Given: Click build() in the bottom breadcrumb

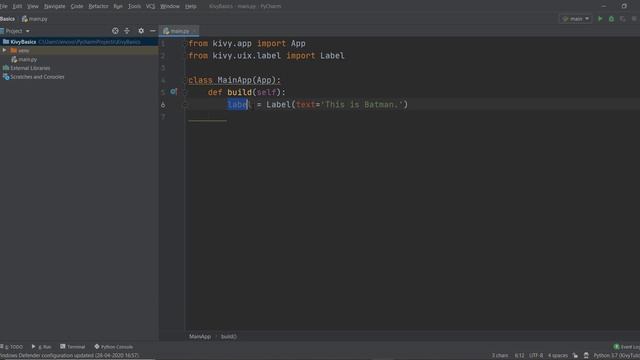Looking at the screenshot, I should (x=229, y=337).
